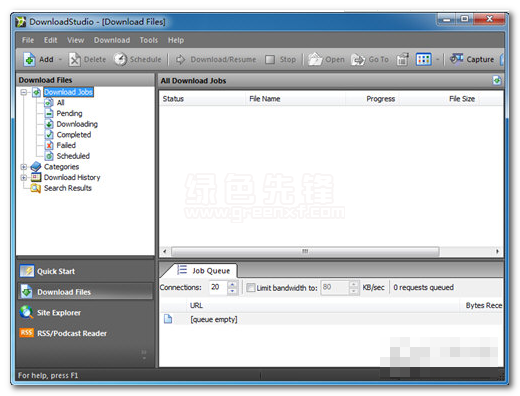Collapse the Download Jobs tree node
The height and width of the screenshot is (396, 520).
[x=24, y=92]
